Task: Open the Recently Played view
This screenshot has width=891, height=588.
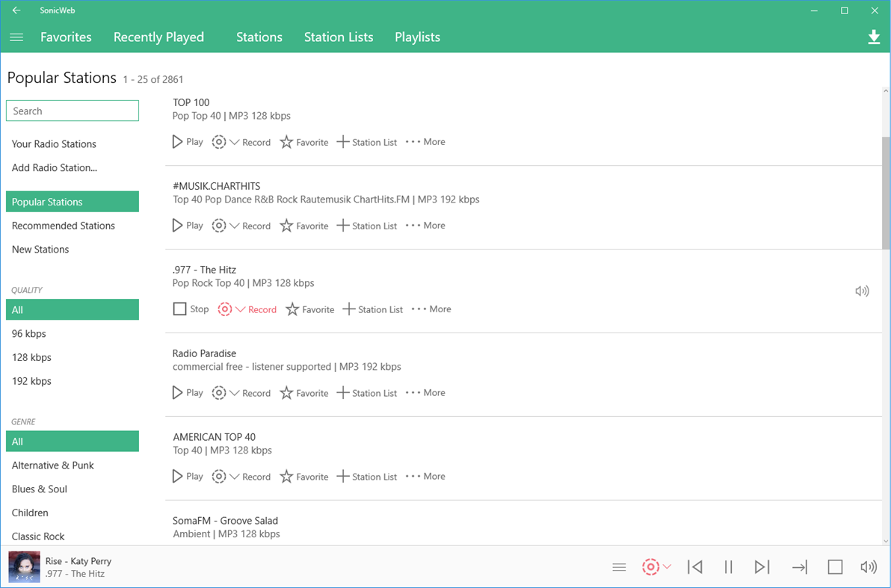Action: pyautogui.click(x=158, y=37)
